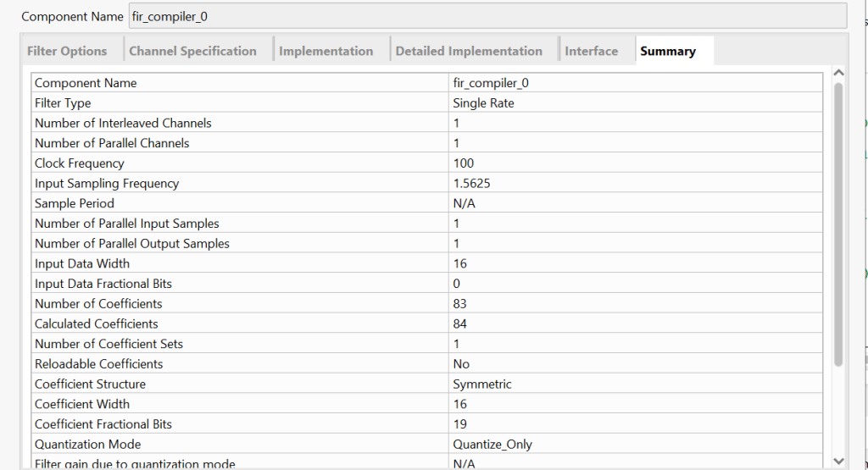Click the Symmetric coefficient structure value

coord(482,384)
